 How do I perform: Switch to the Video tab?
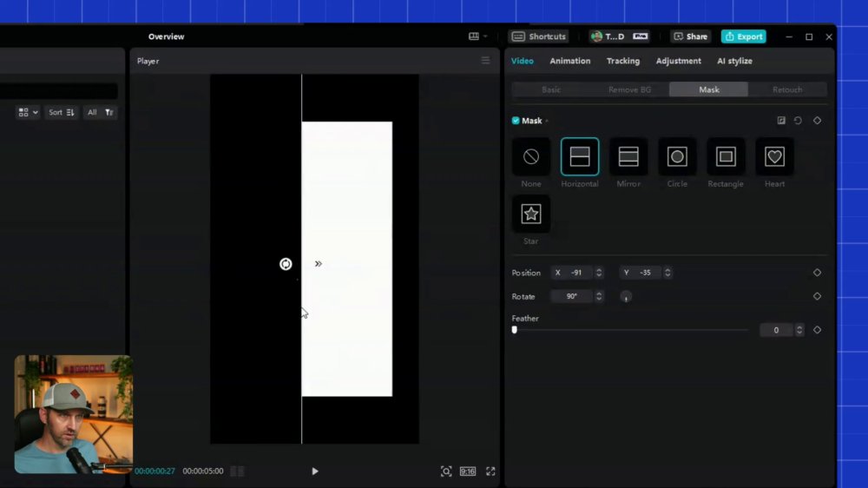pyautogui.click(x=522, y=61)
